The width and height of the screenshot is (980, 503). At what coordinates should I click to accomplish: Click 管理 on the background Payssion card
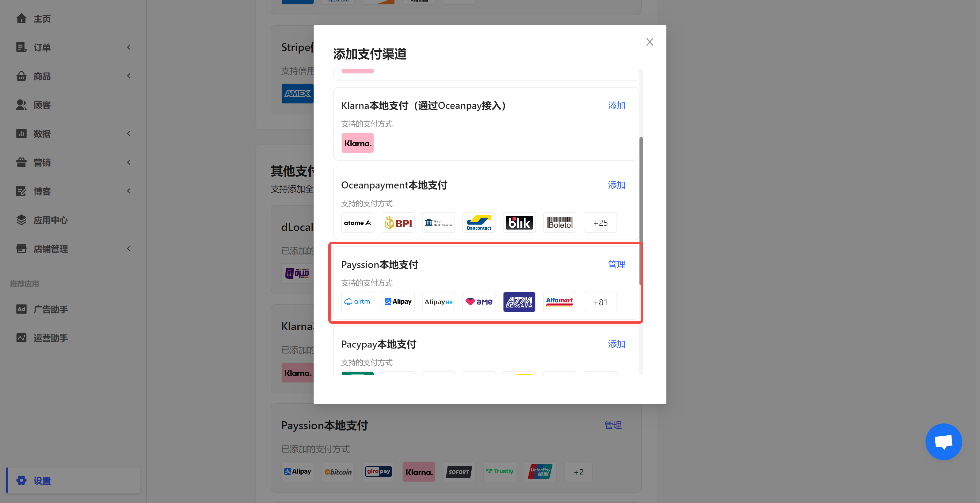click(613, 425)
